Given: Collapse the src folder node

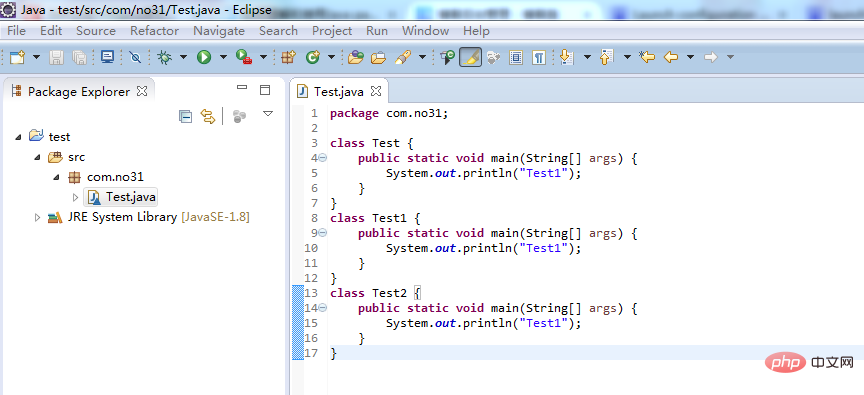Looking at the screenshot, I should coord(37,157).
